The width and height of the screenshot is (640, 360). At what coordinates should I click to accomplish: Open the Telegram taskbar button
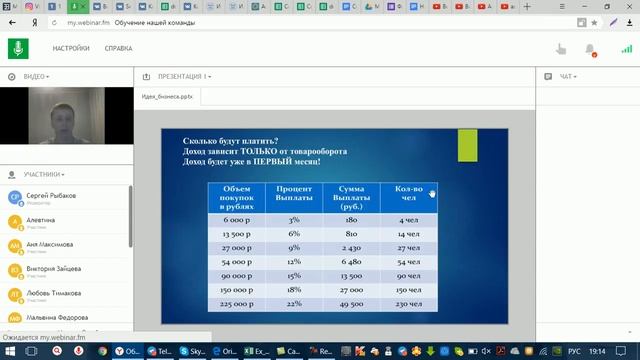pyautogui.click(x=160, y=351)
